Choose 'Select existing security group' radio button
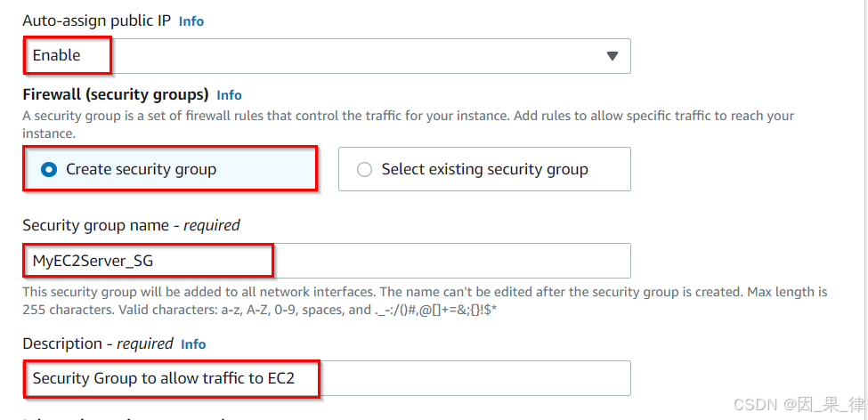Viewport: 868px width, 420px height. click(364, 169)
